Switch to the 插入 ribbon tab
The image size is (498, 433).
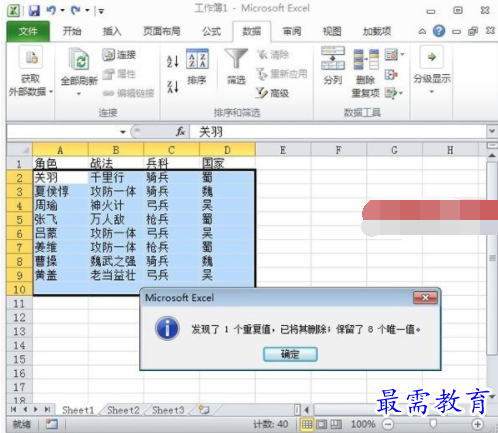(112, 31)
